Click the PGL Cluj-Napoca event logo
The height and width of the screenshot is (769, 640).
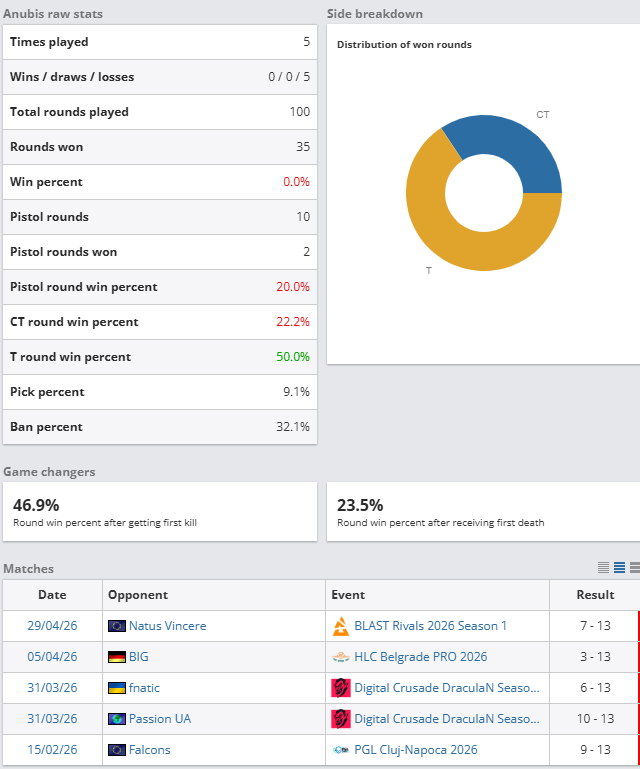pos(341,750)
